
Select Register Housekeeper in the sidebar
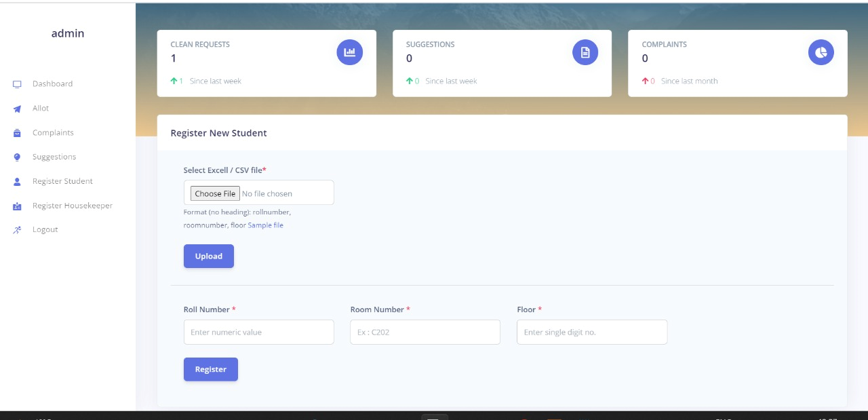click(73, 206)
